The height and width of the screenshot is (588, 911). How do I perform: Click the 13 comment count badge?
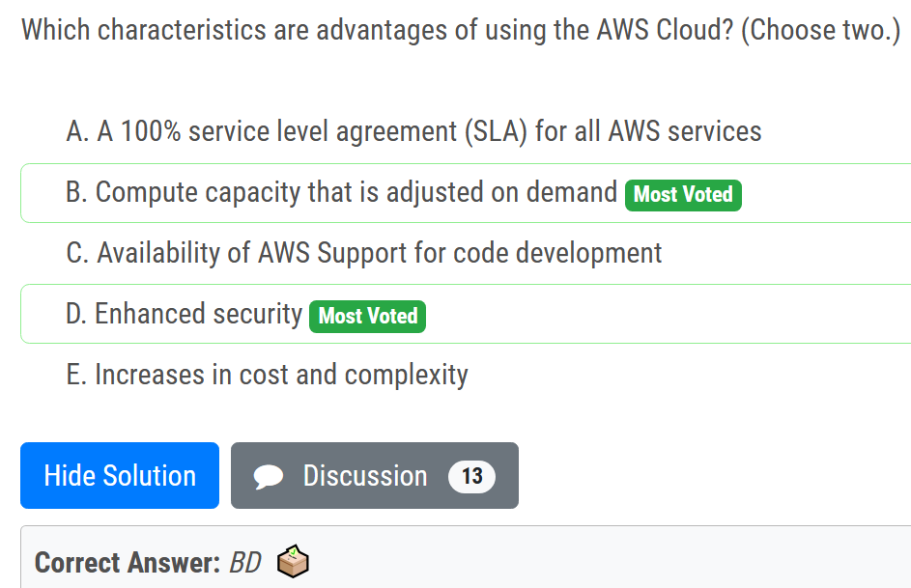pos(471,476)
